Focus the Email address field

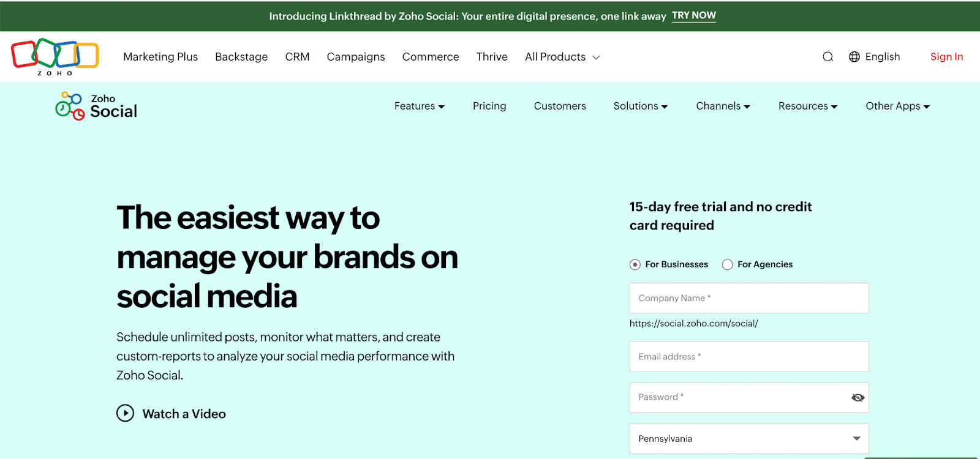point(749,357)
